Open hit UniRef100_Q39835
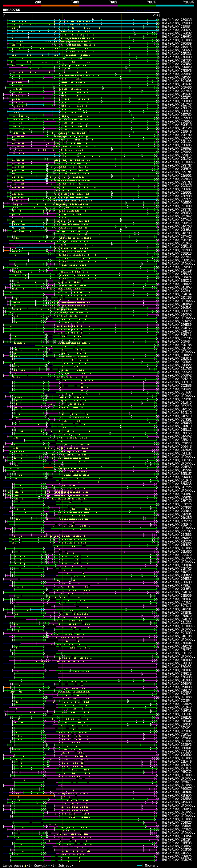The width and height of the screenshot is (197, 868). click(x=177, y=20)
